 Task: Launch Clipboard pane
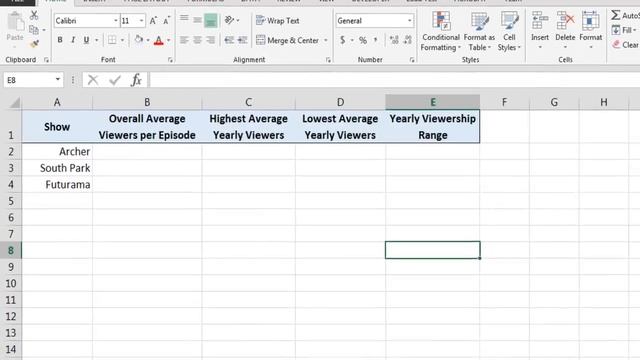click(46, 60)
